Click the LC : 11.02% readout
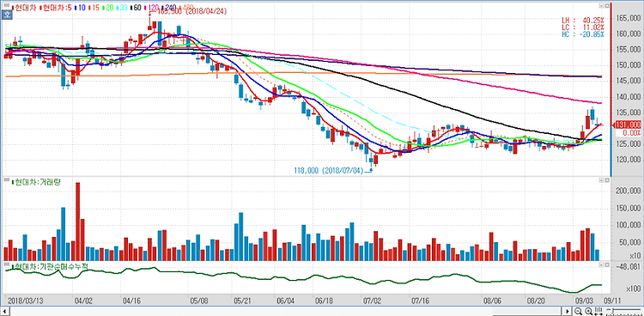 pos(583,27)
